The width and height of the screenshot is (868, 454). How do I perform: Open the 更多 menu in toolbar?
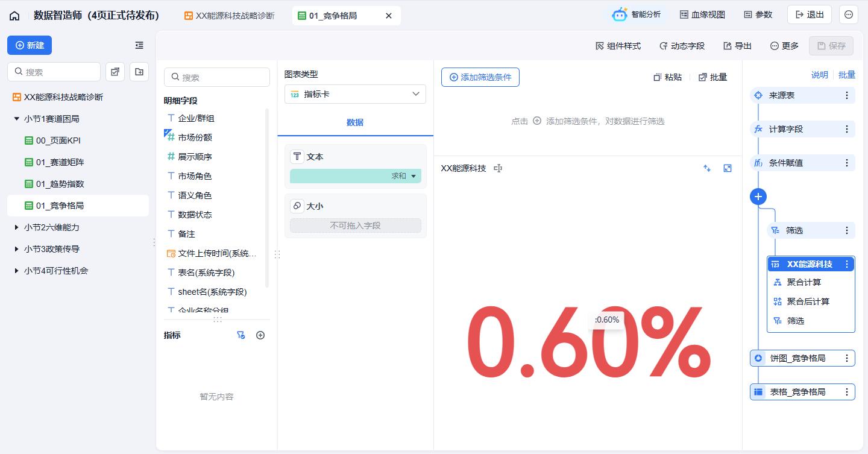(x=784, y=46)
